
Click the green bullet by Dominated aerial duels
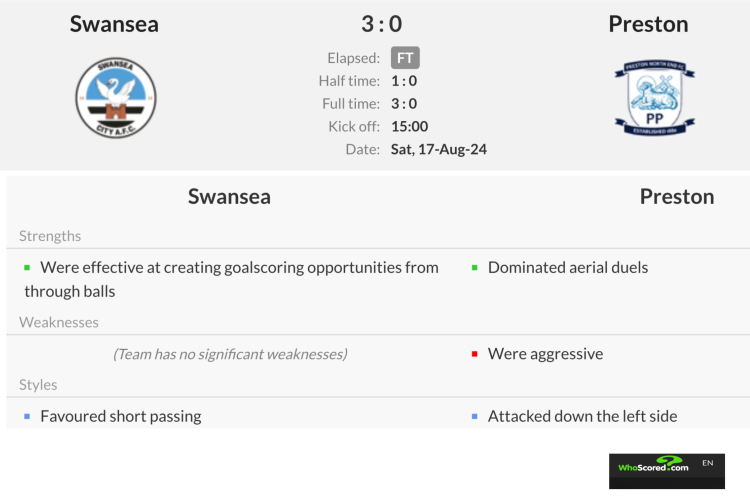[x=475, y=268]
